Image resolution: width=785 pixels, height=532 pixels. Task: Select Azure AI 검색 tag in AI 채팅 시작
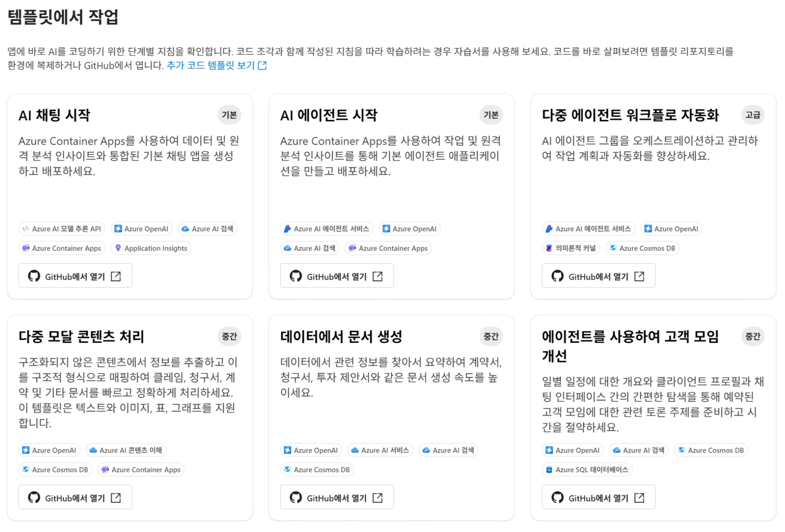(x=208, y=229)
